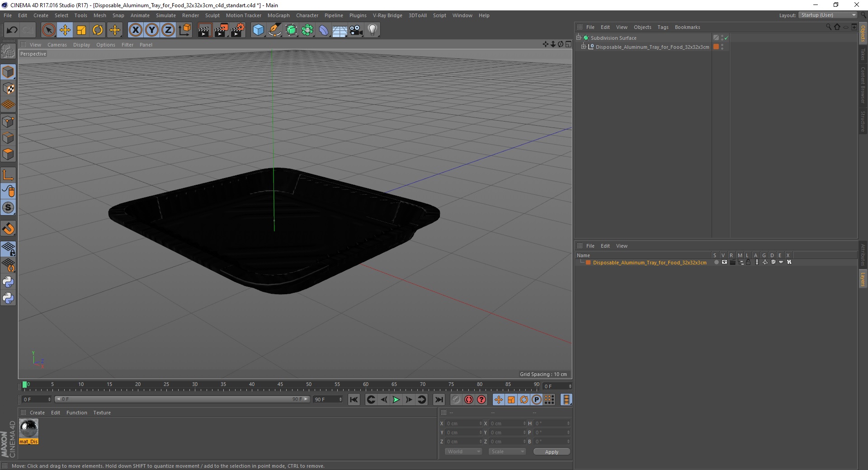Open the Layout Startup dropdown
The height and width of the screenshot is (470, 868).
click(x=828, y=15)
